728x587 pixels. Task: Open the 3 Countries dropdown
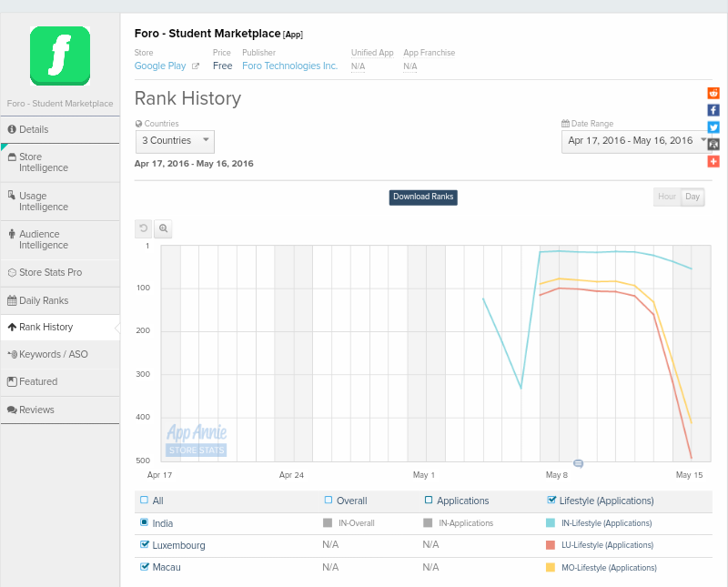click(175, 141)
